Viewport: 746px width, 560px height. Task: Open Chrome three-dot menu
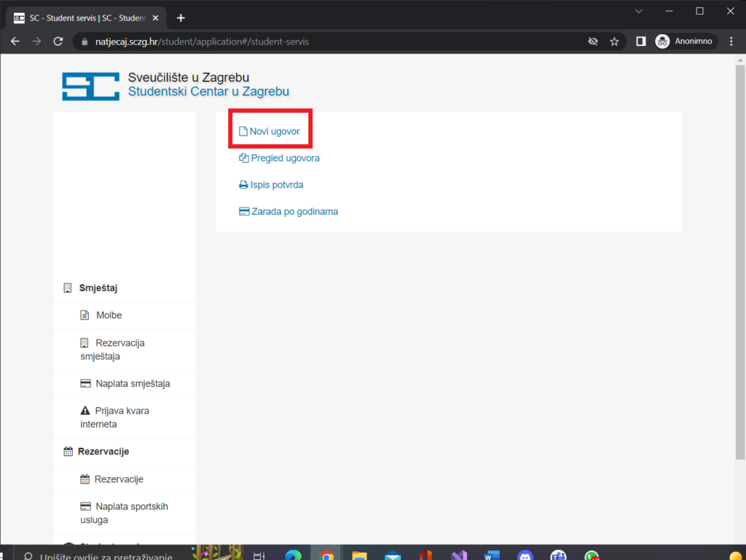(731, 42)
